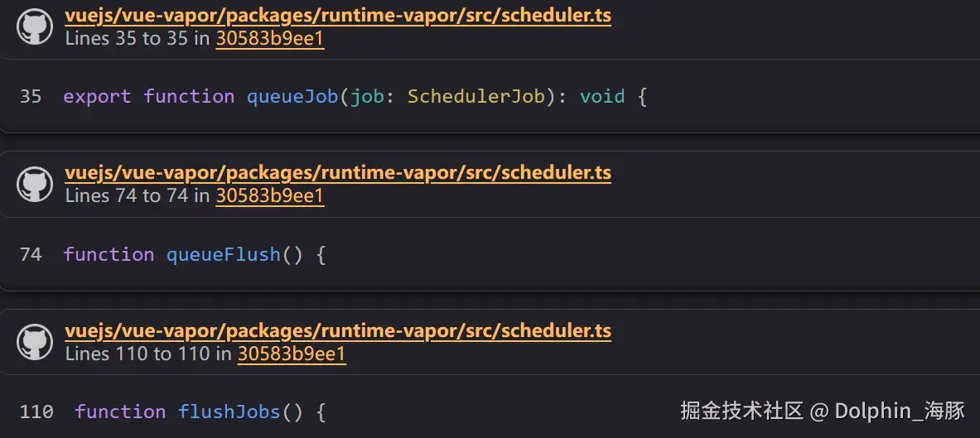Click the job parameter in line 35

click(x=367, y=97)
